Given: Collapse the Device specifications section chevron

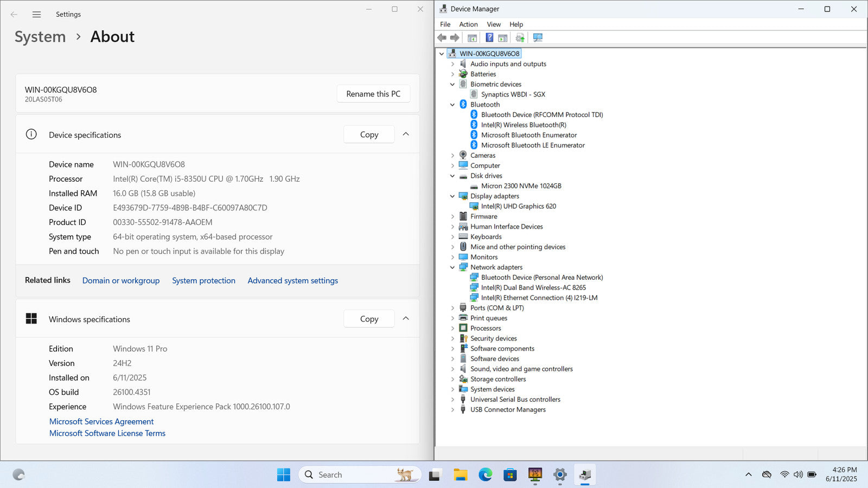Looking at the screenshot, I should (x=406, y=134).
